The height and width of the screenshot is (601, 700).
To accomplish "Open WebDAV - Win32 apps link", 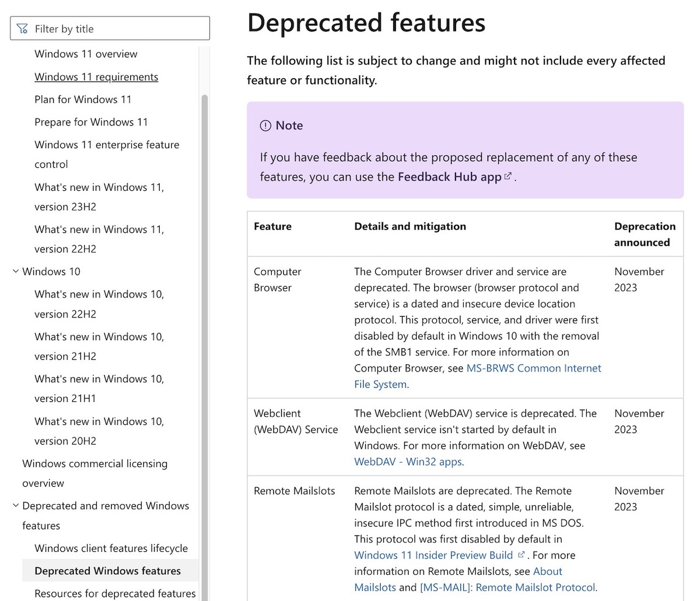I will tap(408, 462).
